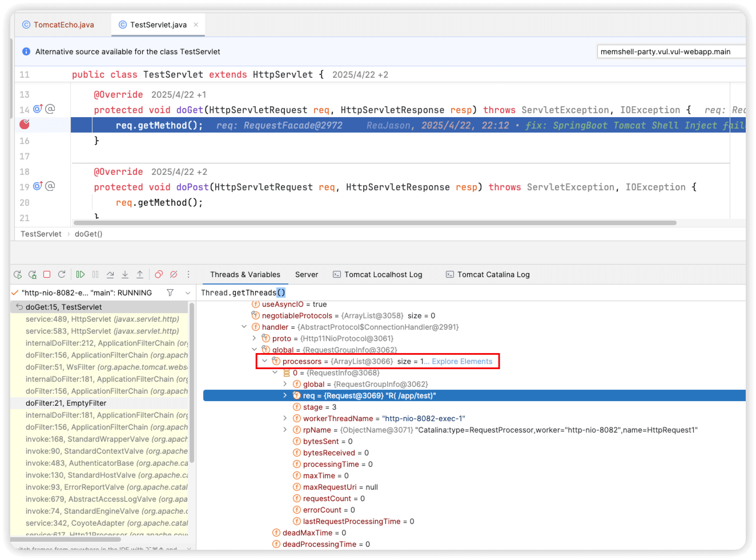
Task: Expand the proto variable node
Action: coord(255,338)
